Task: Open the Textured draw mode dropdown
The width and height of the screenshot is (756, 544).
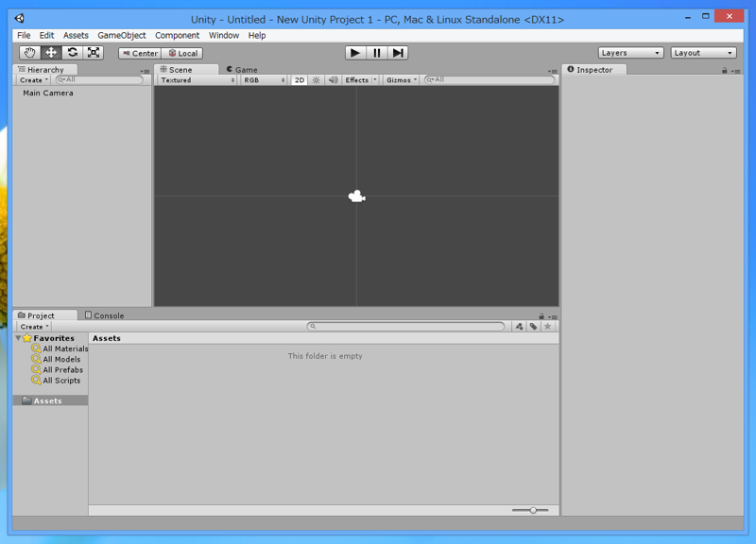Action: tap(198, 80)
